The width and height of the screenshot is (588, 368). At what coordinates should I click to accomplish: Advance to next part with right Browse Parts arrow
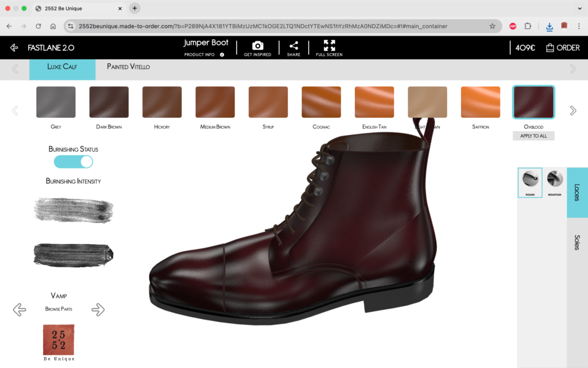click(98, 309)
